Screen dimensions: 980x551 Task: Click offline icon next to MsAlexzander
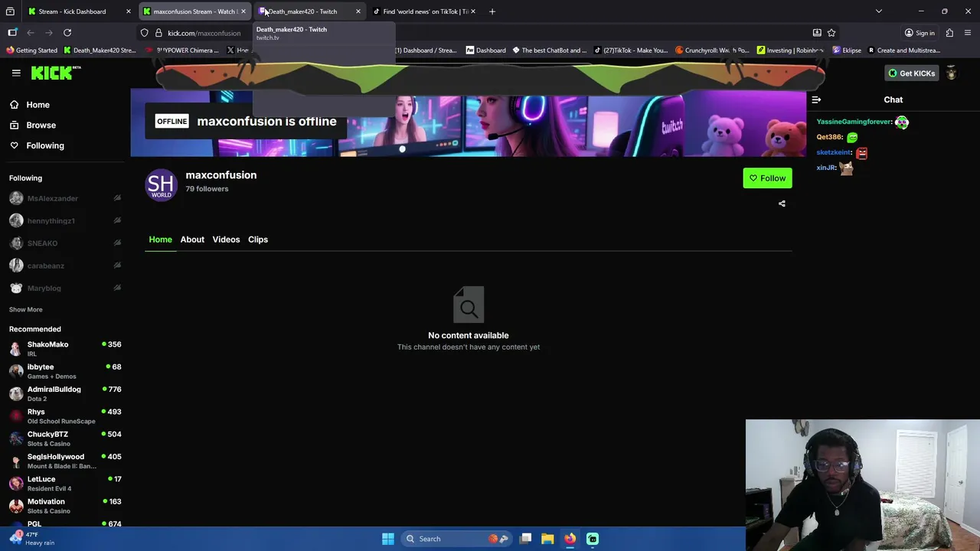click(117, 198)
